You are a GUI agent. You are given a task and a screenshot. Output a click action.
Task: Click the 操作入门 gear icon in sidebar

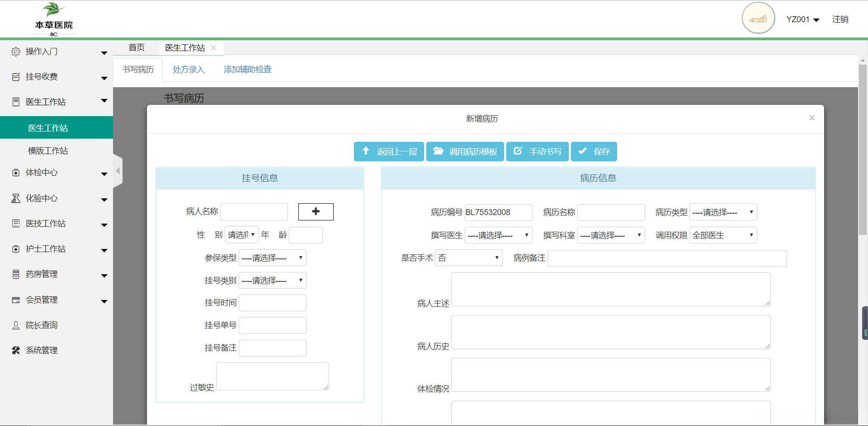coord(15,51)
